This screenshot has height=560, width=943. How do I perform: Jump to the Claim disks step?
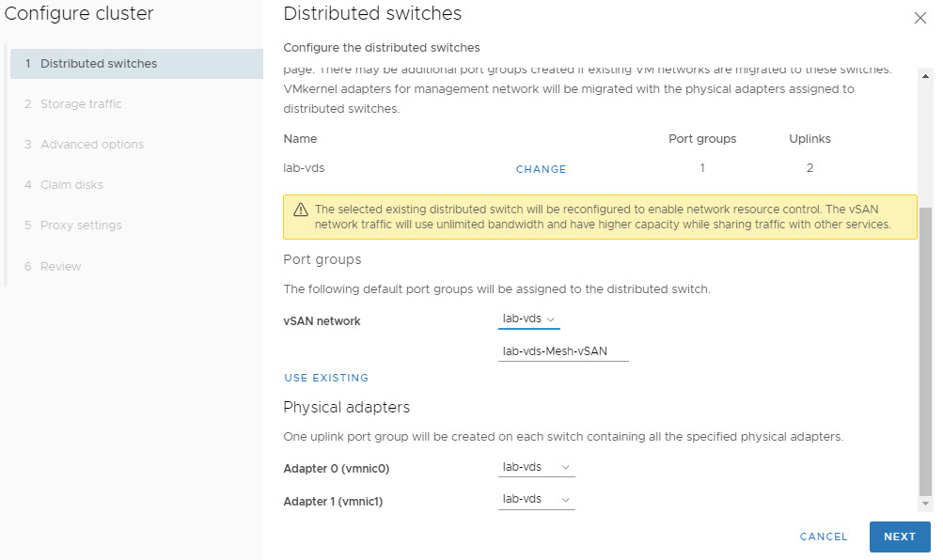(x=71, y=185)
